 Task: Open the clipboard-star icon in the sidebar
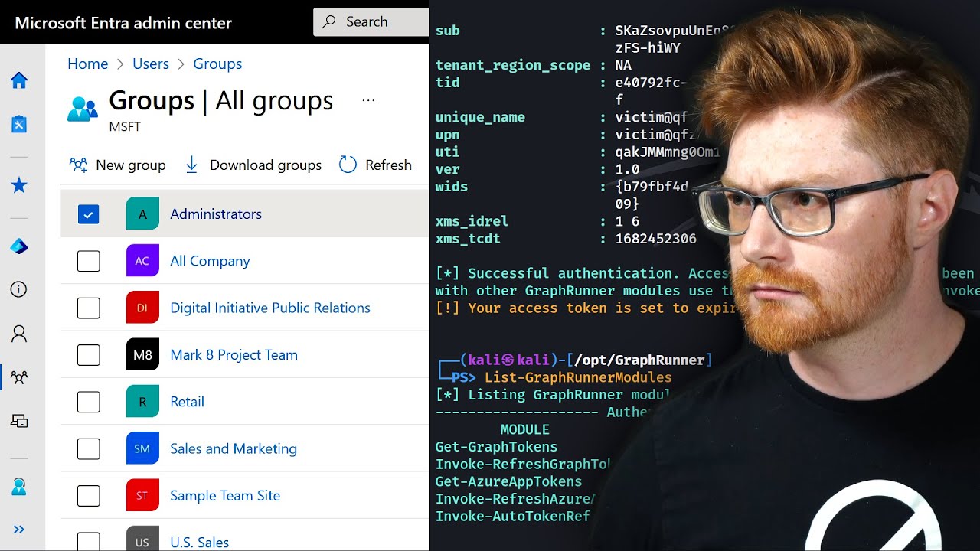click(x=19, y=124)
